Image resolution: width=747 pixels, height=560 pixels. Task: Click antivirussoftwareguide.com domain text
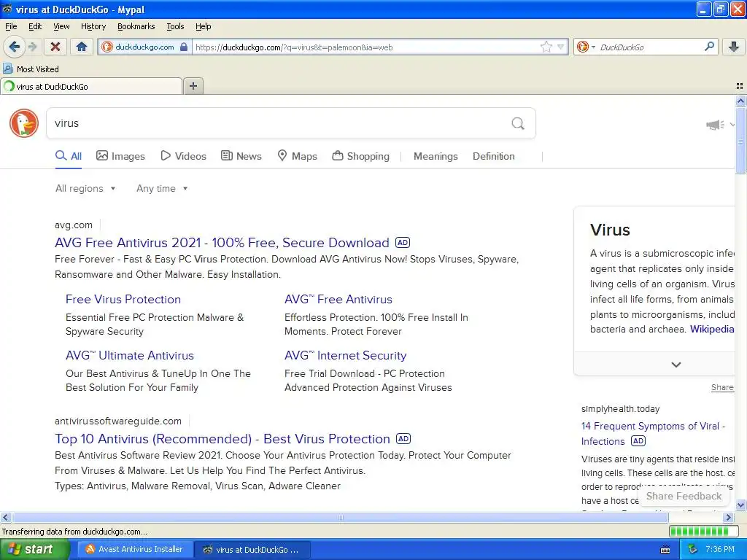click(118, 421)
